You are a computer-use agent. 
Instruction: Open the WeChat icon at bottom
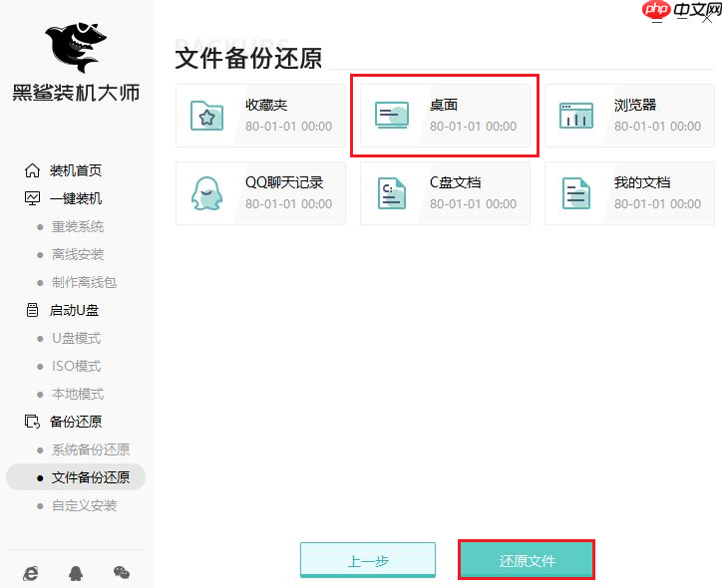pos(122,573)
